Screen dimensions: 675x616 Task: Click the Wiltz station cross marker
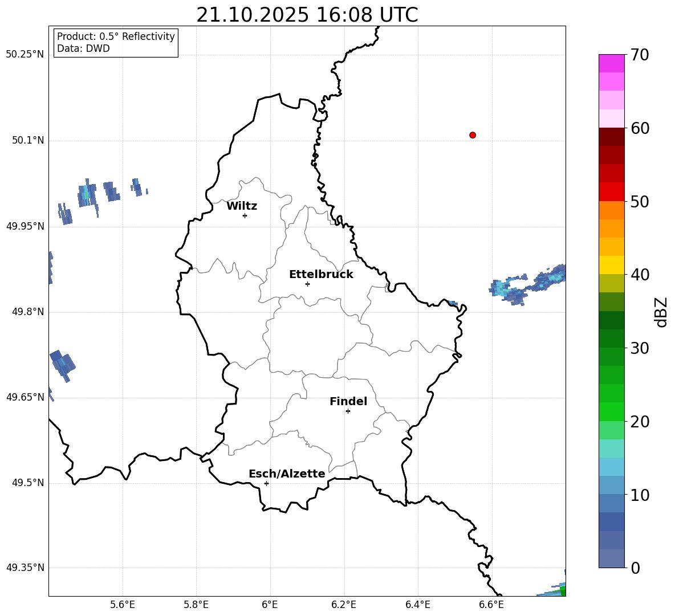[x=245, y=215]
